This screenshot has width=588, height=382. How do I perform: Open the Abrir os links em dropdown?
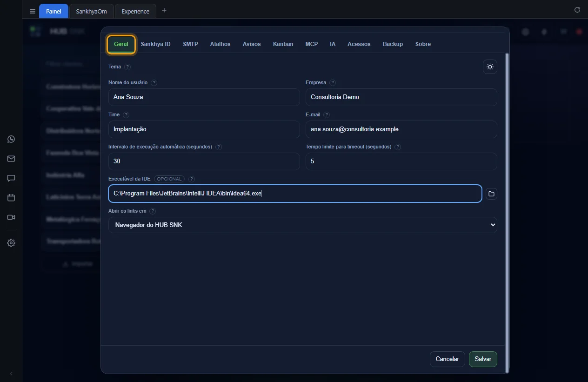coord(303,225)
